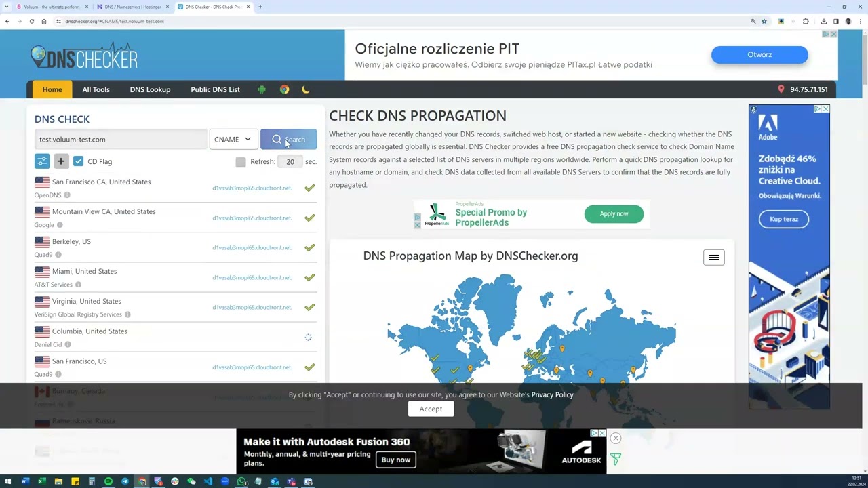Click the Android app icon in navbar

(262, 89)
